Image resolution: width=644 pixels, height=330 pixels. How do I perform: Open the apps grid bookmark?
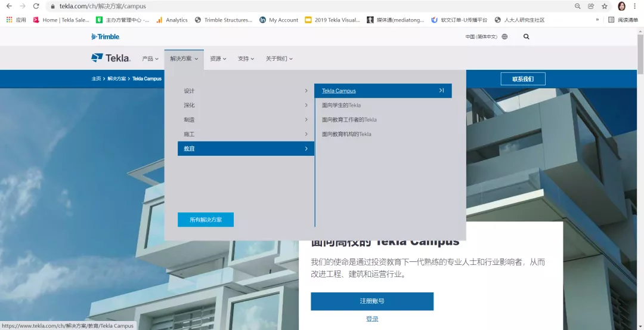click(x=16, y=20)
